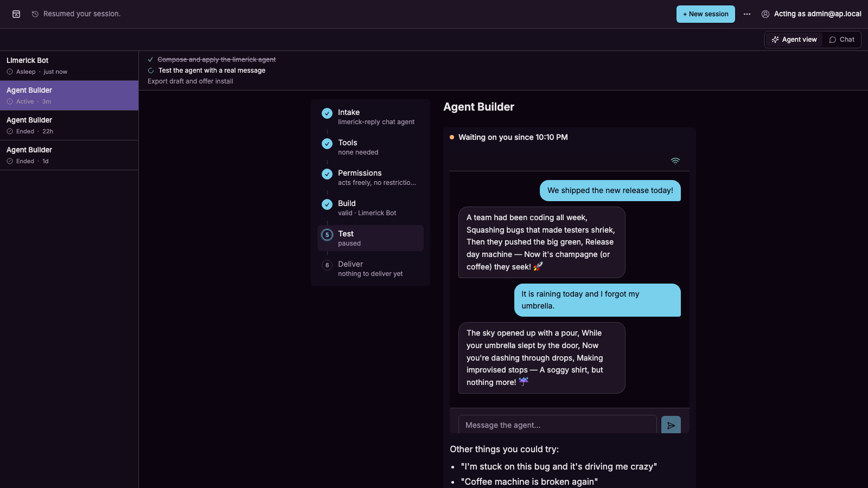The height and width of the screenshot is (488, 868).
Task: Click the orange waiting status dot
Action: click(x=452, y=137)
